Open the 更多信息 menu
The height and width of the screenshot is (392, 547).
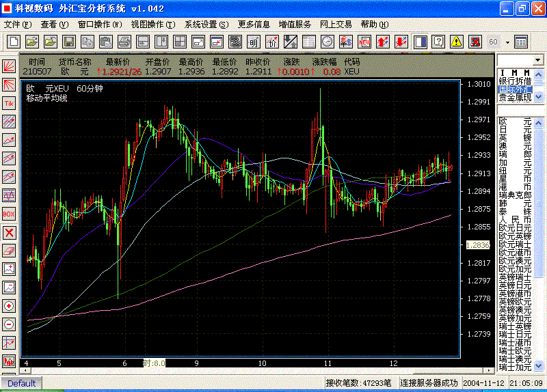point(254,25)
